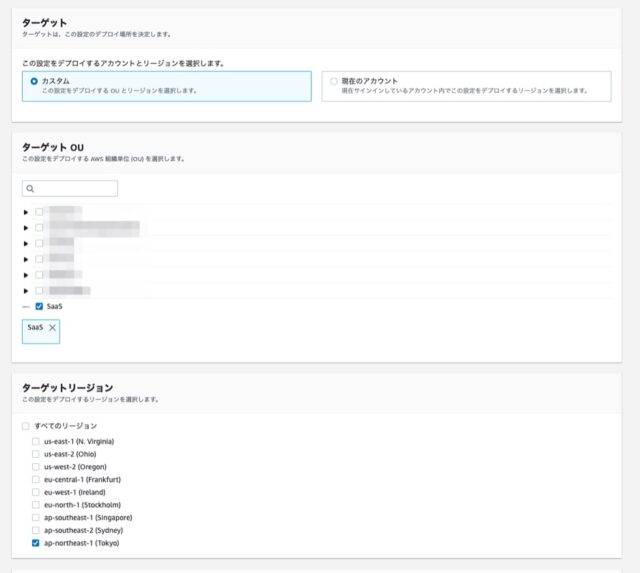The width and height of the screenshot is (640, 573).
Task: Remove the SaaS tag with X icon
Action: tap(53, 328)
